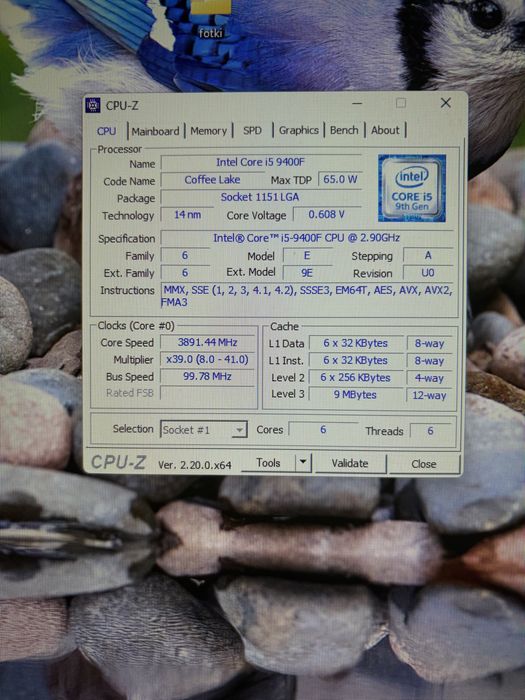This screenshot has height=700, width=525.
Task: Open the Socket #1 selection dropdown
Action: 204,429
